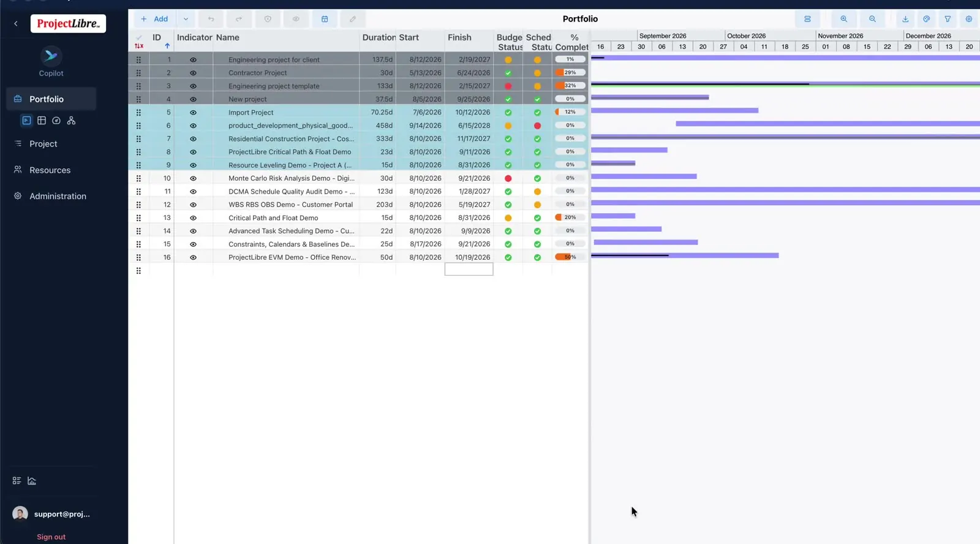Click the task list icon at sidebar bottom
The width and height of the screenshot is (980, 544).
pyautogui.click(x=17, y=481)
